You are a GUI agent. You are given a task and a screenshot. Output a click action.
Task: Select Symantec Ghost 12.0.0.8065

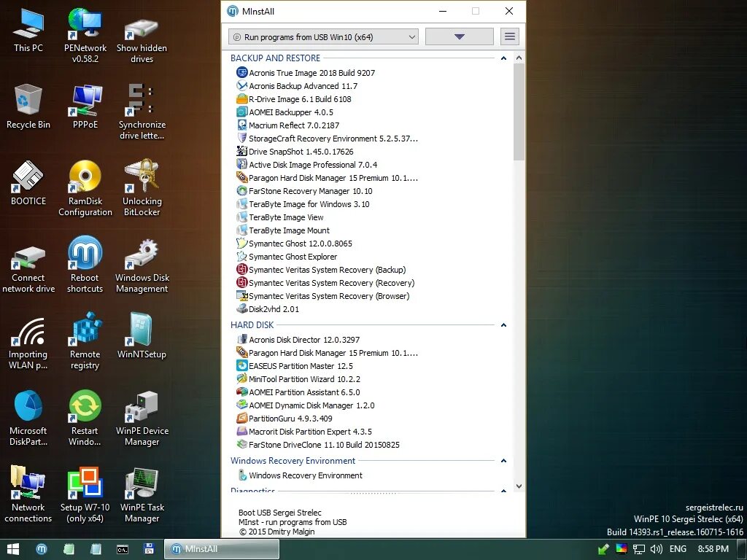pyautogui.click(x=295, y=244)
